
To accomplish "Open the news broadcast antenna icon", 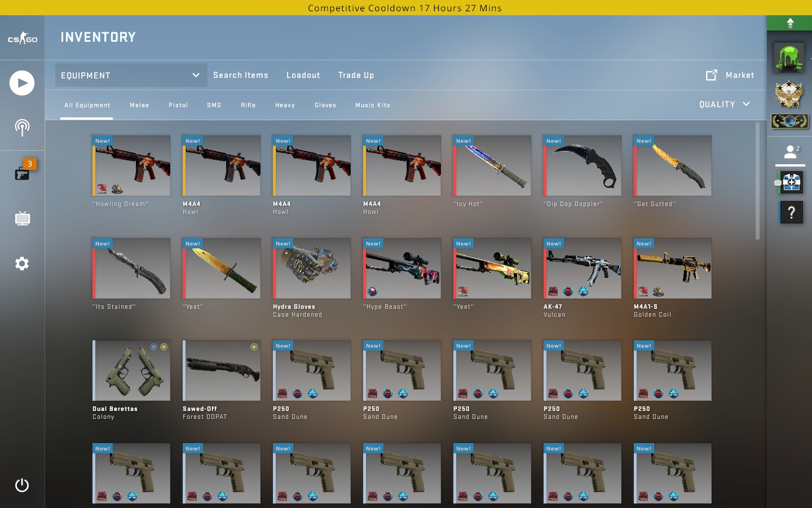I will (22, 128).
